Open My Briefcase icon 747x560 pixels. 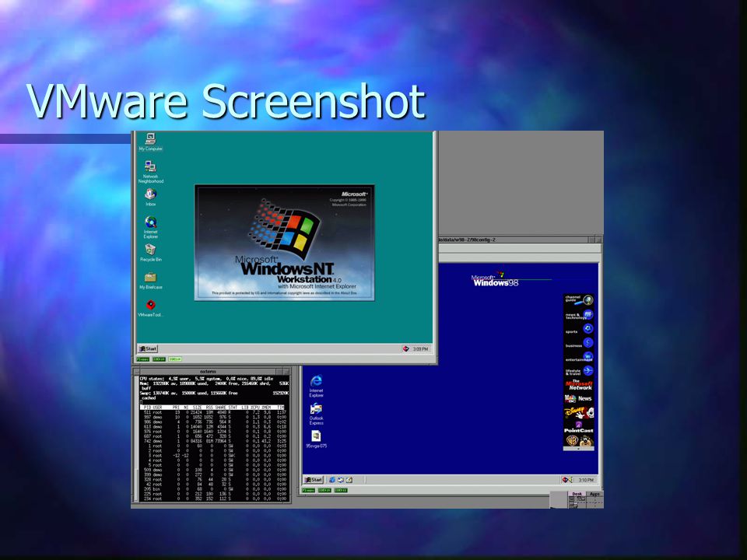pos(150,281)
